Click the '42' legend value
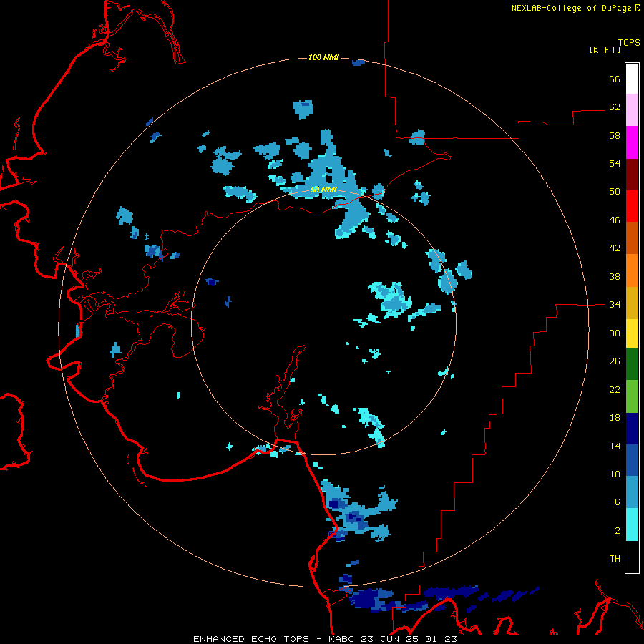The height and width of the screenshot is (644, 644). click(x=615, y=248)
